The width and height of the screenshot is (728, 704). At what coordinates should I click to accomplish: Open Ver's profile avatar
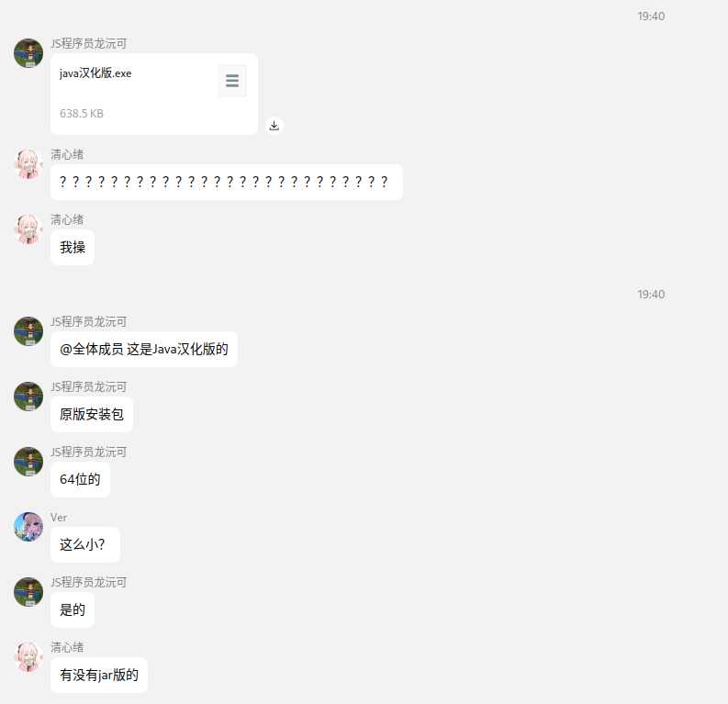tap(28, 527)
